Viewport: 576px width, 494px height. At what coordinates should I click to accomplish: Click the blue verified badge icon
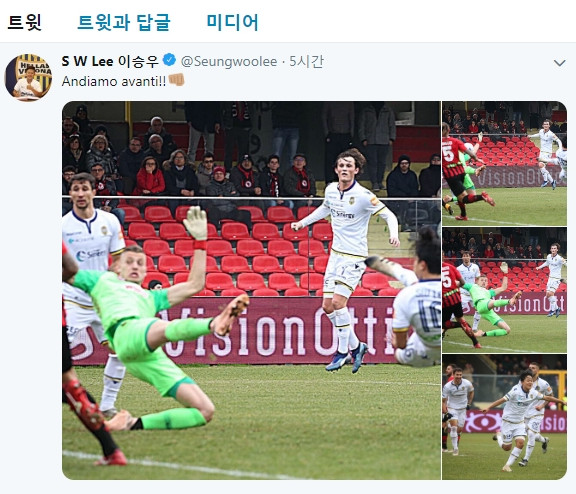[x=169, y=60]
